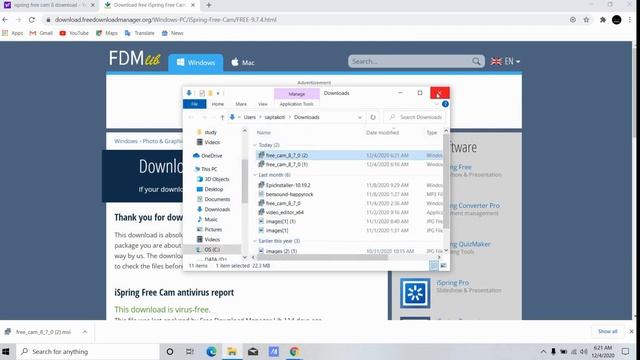Click the search magnifier on FDM site
640x360 pixels.
tap(476, 61)
